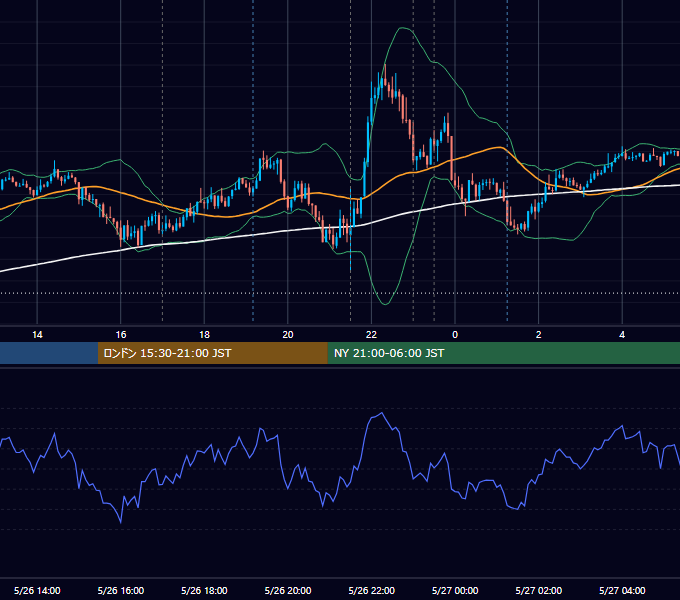The image size is (680, 600).
Task: Click the 5/26 18:00 label on the lower axis
Action: tap(204, 590)
